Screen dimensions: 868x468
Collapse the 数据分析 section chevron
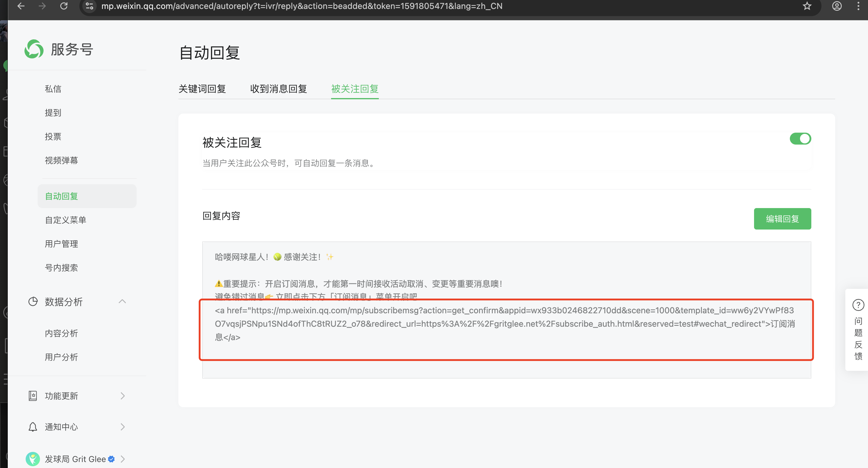tap(122, 301)
